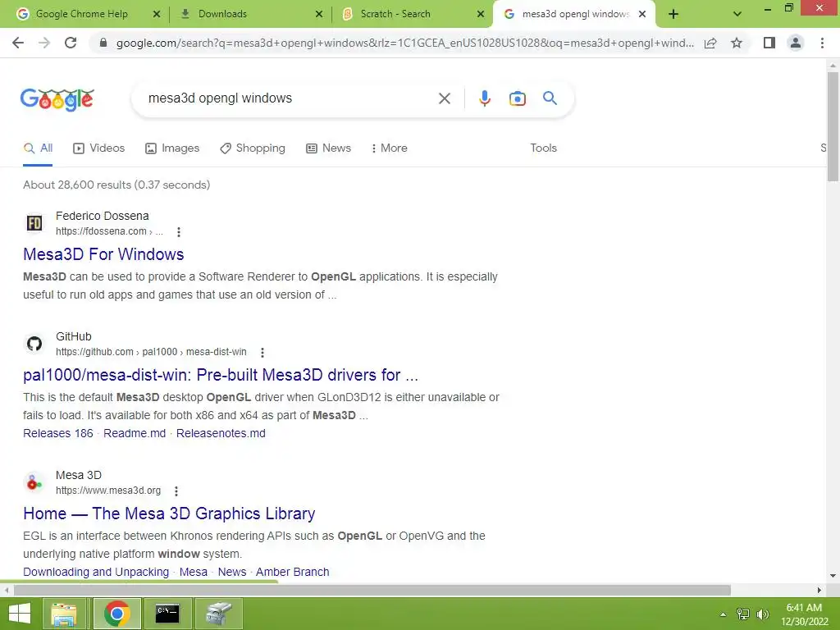The image size is (840, 630).
Task: Expand the More search filters
Action: (x=389, y=148)
